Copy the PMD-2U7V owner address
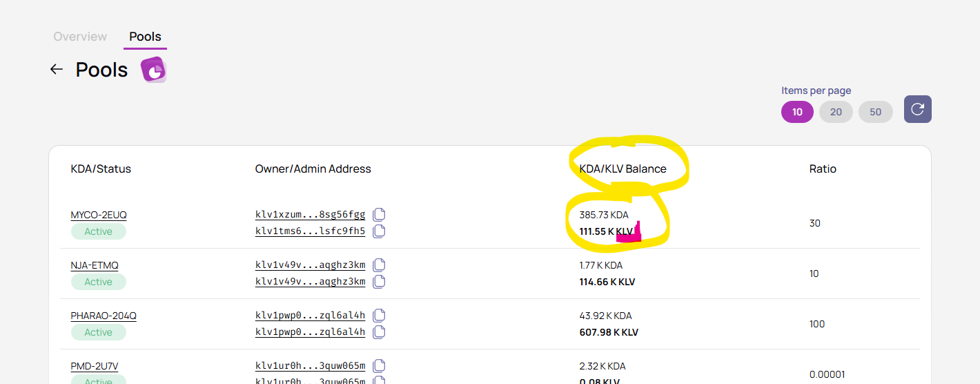This screenshot has width=980, height=384. tap(379, 365)
